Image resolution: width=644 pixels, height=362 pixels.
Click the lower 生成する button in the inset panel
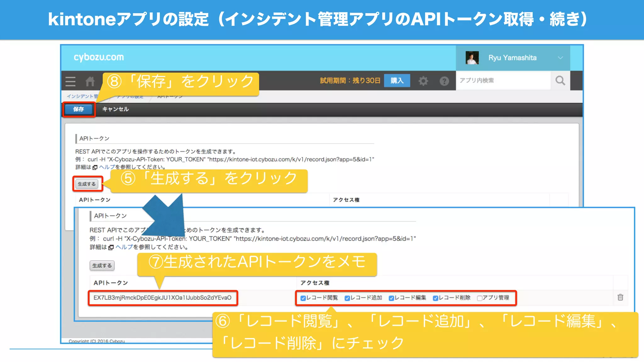point(102,266)
